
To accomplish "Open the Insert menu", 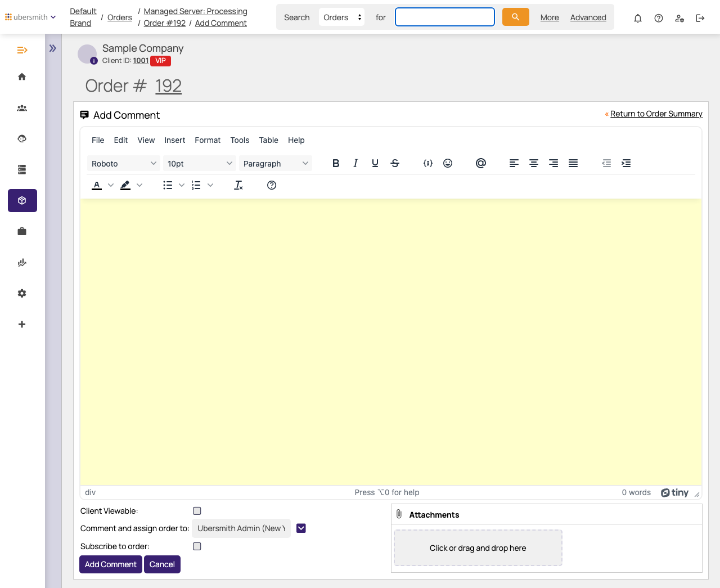I will point(175,140).
